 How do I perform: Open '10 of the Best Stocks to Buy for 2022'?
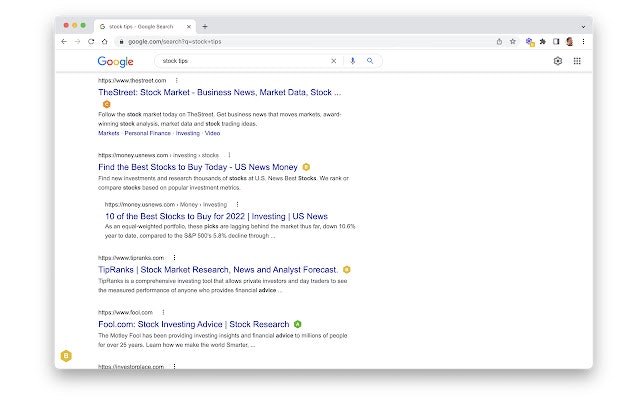[x=216, y=216]
